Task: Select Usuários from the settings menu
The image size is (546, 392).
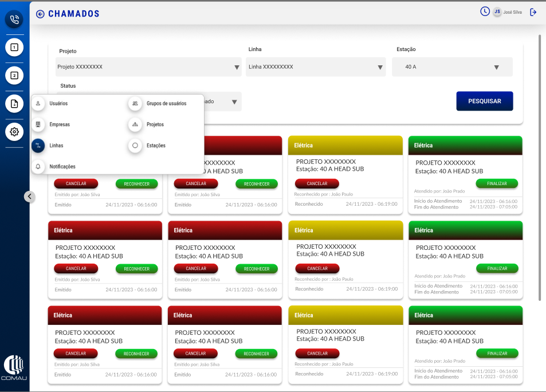Action: [x=58, y=104]
